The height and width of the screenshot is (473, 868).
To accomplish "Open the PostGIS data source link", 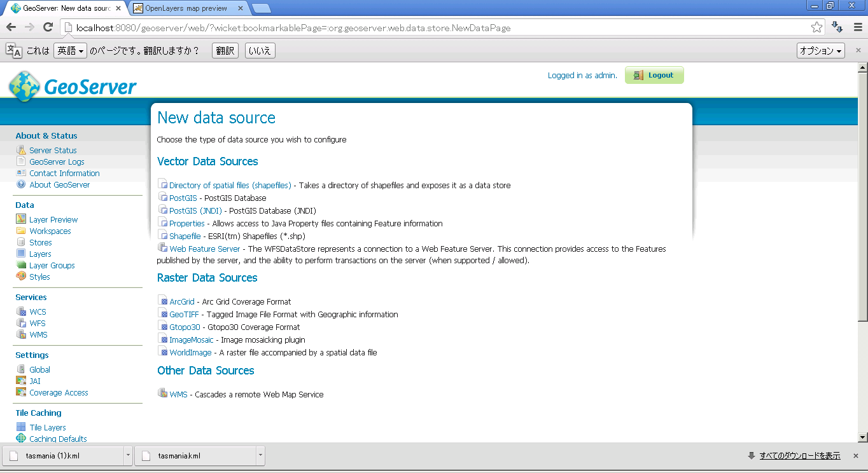I will 183,198.
